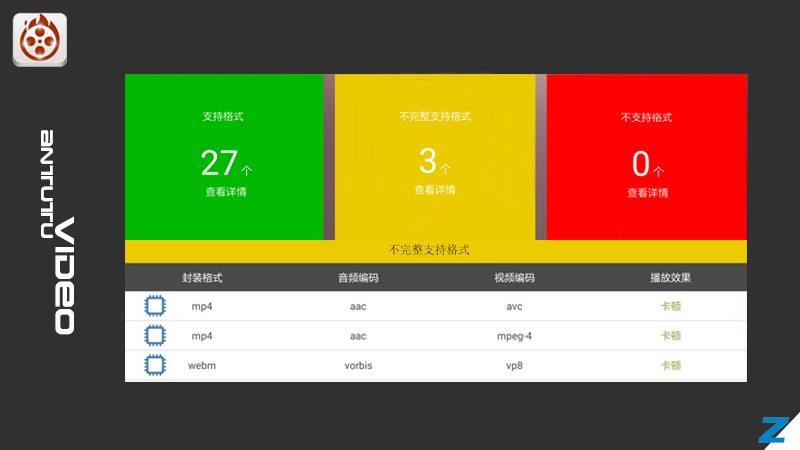Image resolution: width=800 pixels, height=450 pixels.
Task: Select the 音频编码 column header
Action: click(x=358, y=278)
